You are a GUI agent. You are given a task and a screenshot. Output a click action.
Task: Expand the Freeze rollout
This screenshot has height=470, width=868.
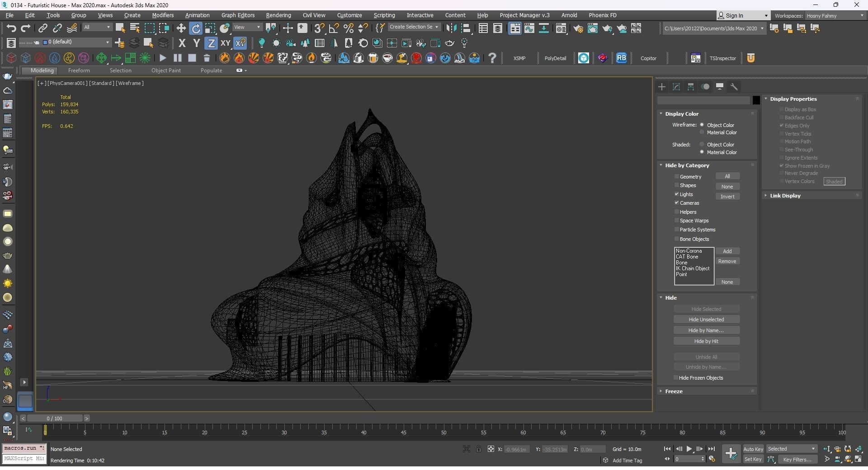point(674,391)
